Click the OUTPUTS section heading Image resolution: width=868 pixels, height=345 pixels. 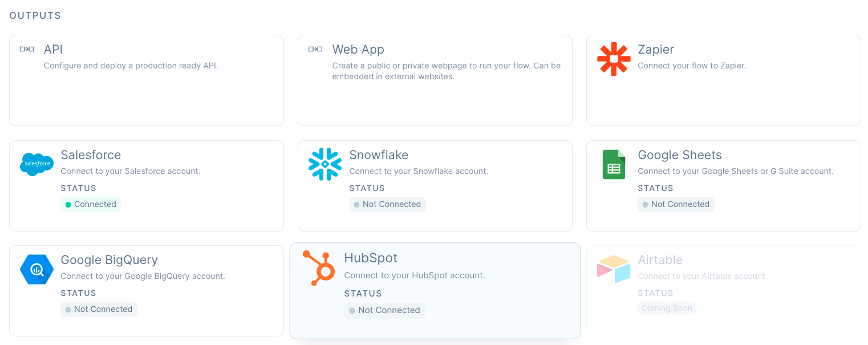(35, 15)
